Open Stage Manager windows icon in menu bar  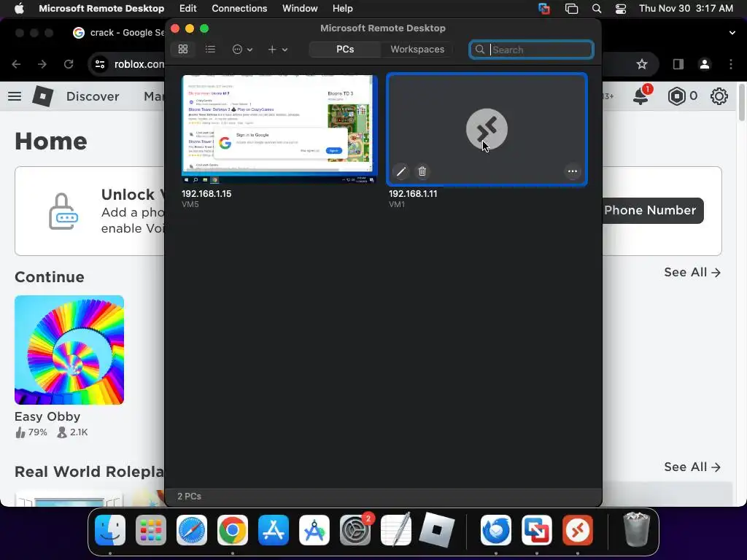571,9
